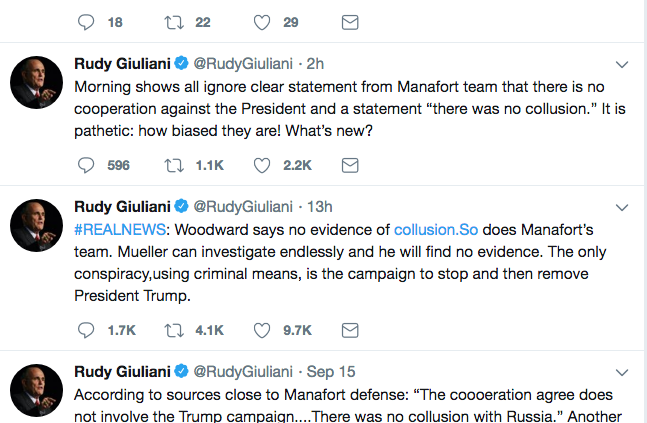Click Rudy Giuliani avatar on 13h tweet
The height and width of the screenshot is (423, 647).
pyautogui.click(x=36, y=225)
